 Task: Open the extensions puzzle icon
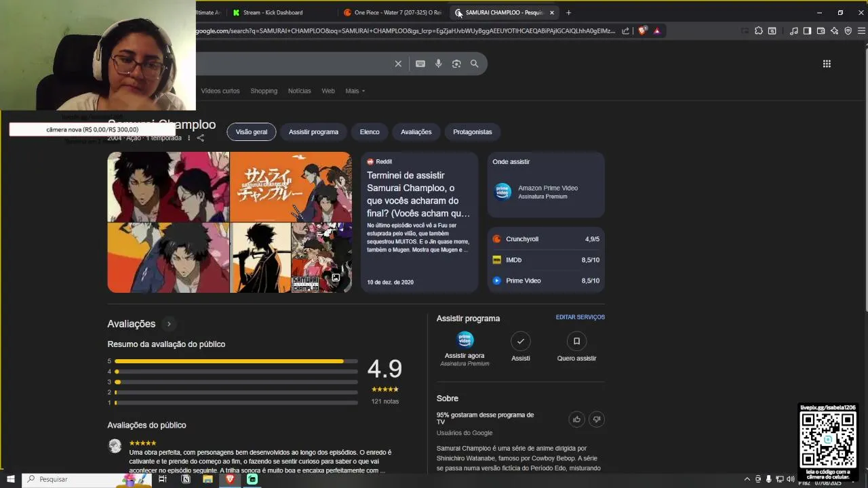coord(758,30)
